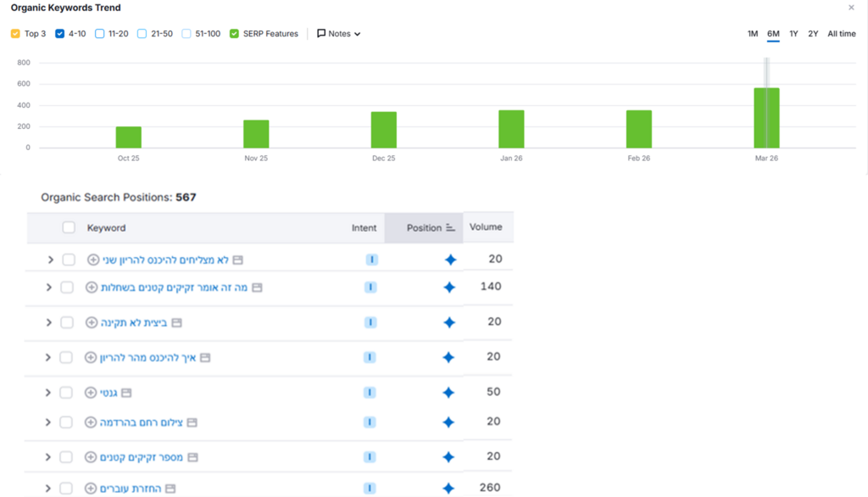Screen dimensions: 868x497
Task: Click the Mar 26 bar in the chart
Action: tap(766, 118)
